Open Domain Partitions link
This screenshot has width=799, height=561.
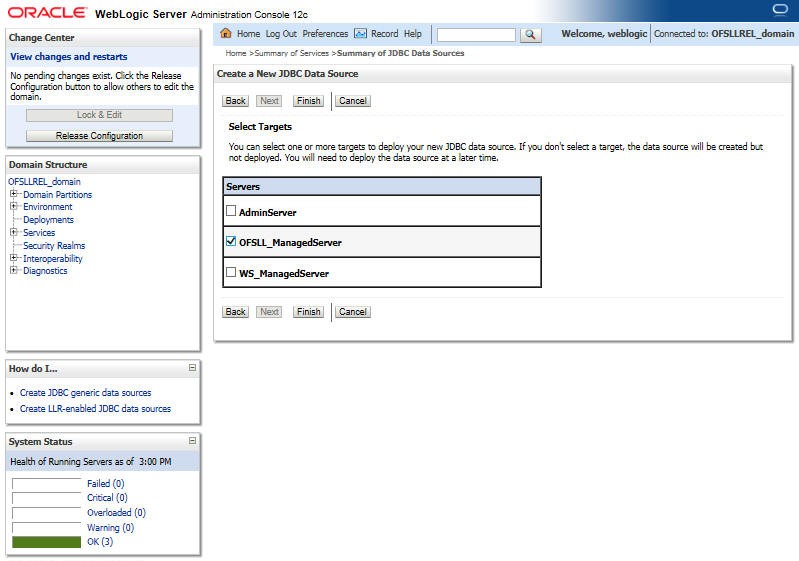58,195
